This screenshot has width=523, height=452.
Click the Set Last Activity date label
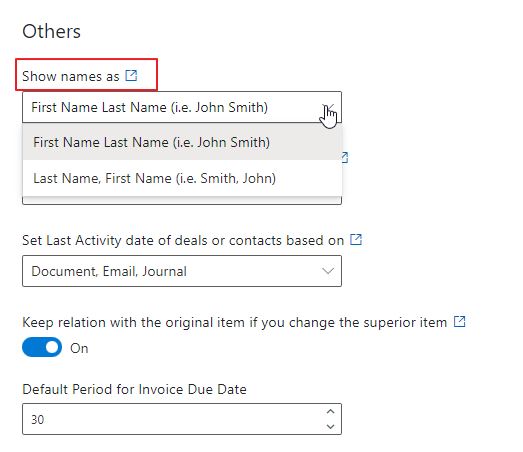click(x=183, y=240)
